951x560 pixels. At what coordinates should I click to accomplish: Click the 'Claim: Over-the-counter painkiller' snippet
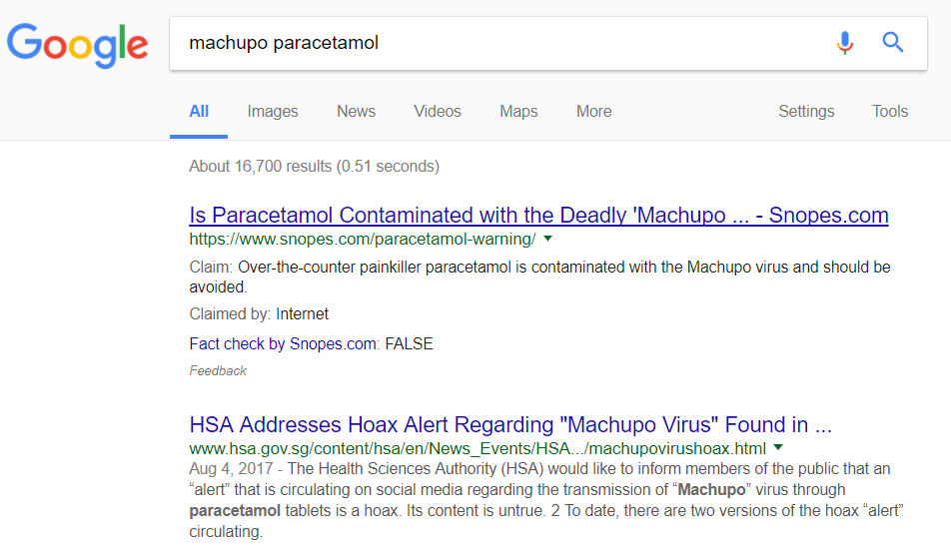tap(539, 277)
